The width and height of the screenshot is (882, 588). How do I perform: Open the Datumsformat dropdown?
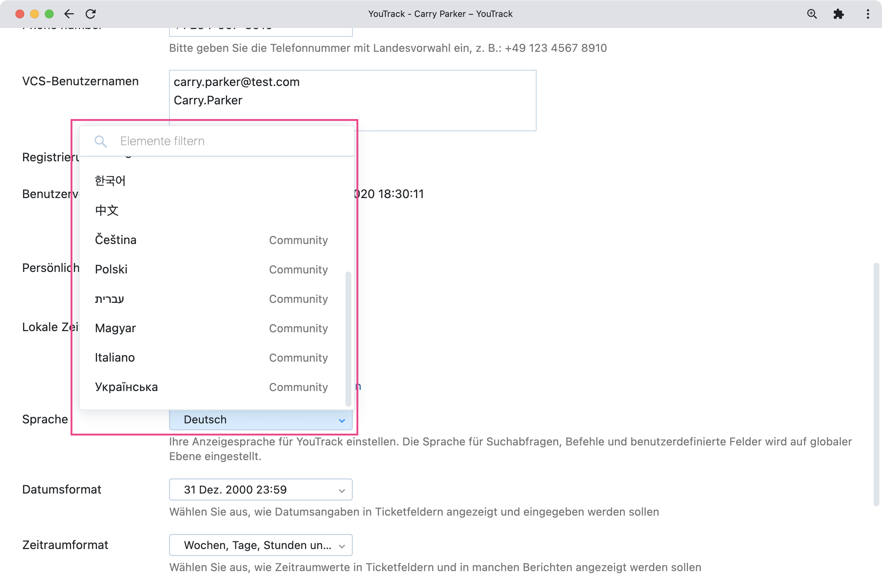pyautogui.click(x=261, y=490)
